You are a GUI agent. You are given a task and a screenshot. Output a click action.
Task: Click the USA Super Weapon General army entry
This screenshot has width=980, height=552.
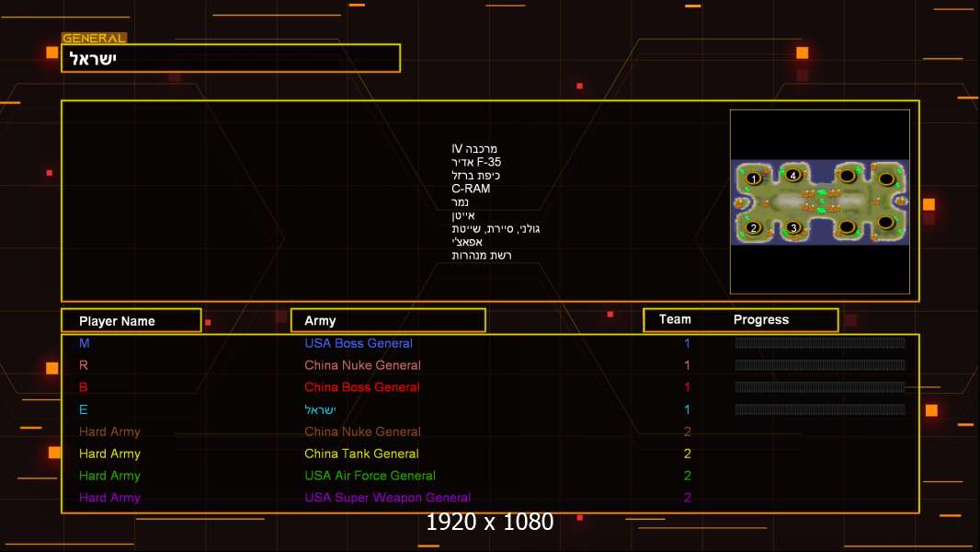[x=388, y=498]
